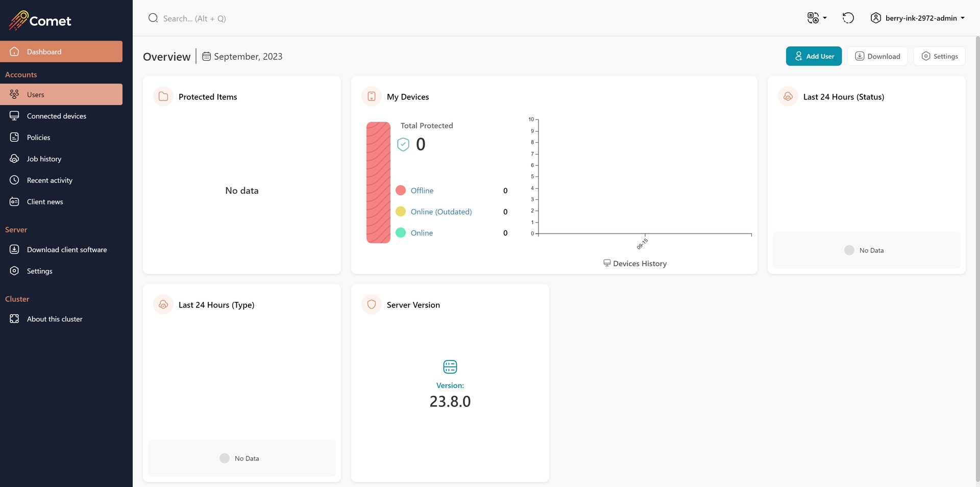Click the Protected Items folder icon
The image size is (980, 487).
click(163, 96)
